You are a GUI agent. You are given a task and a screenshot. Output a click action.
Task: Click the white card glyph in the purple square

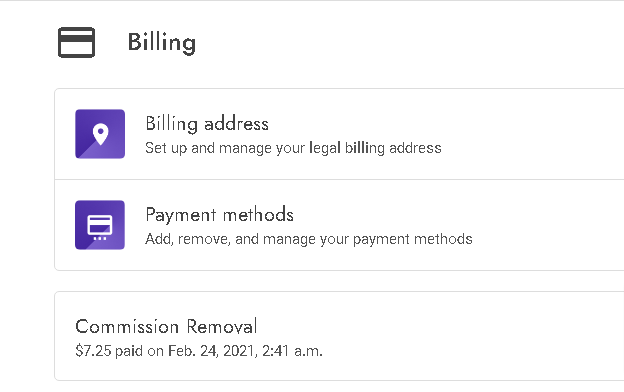(x=100, y=227)
